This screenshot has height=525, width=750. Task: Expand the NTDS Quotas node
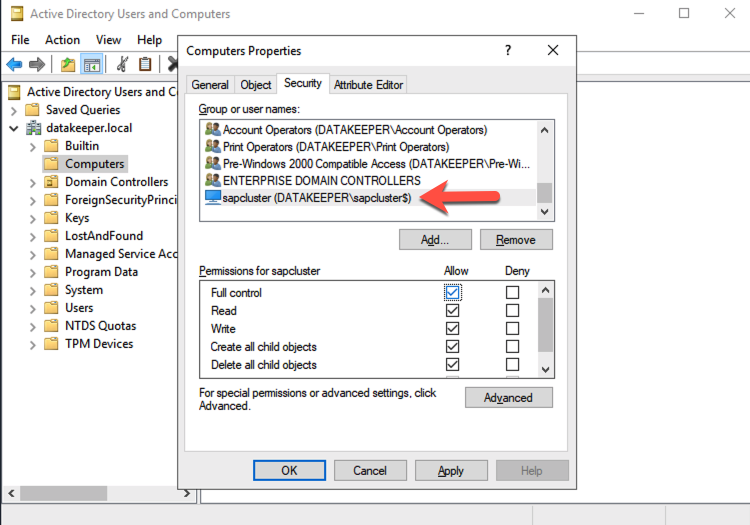click(33, 327)
